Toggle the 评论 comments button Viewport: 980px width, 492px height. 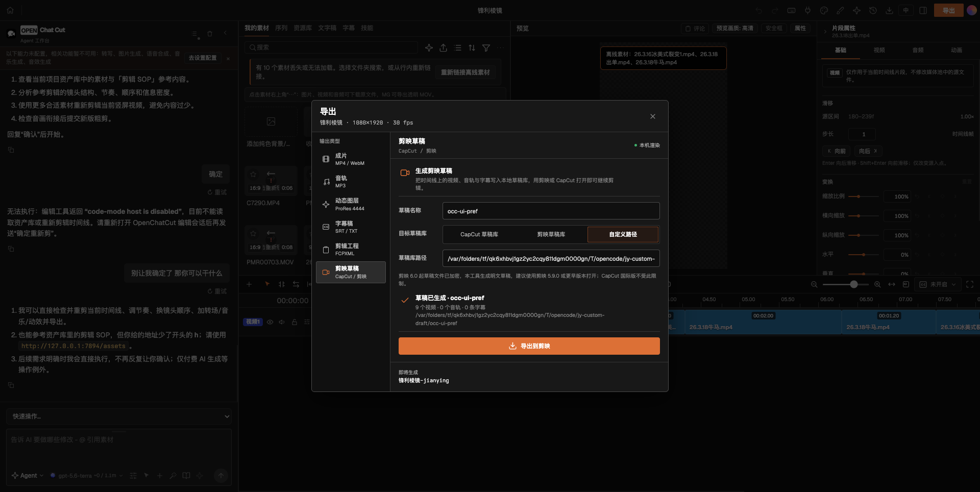point(695,29)
